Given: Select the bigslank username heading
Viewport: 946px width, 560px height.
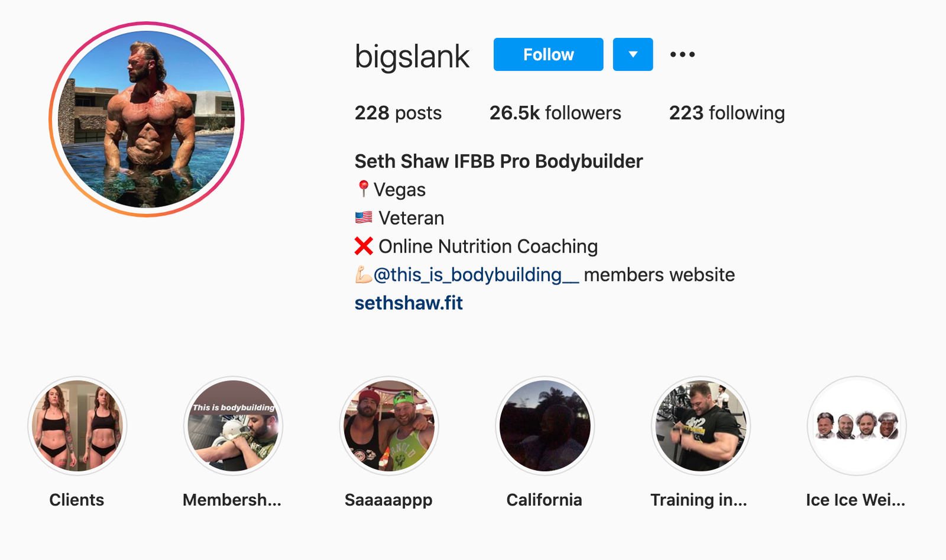Looking at the screenshot, I should [412, 57].
